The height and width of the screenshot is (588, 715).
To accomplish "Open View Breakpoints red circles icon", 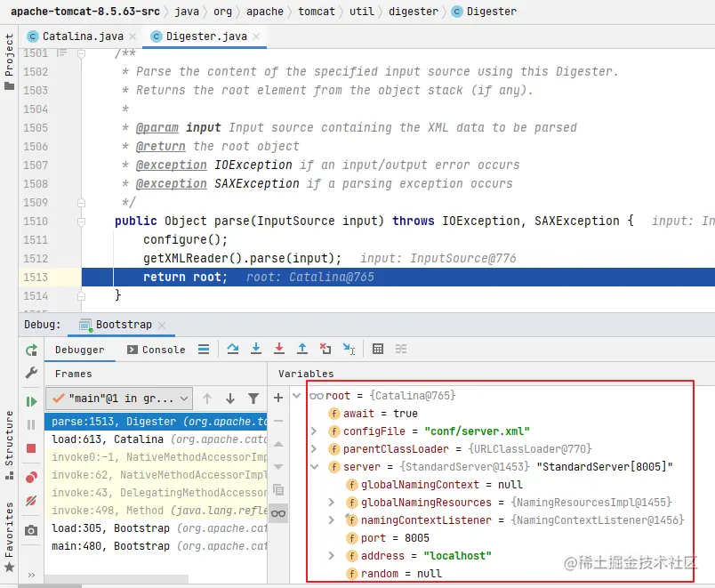I will pos(31,477).
